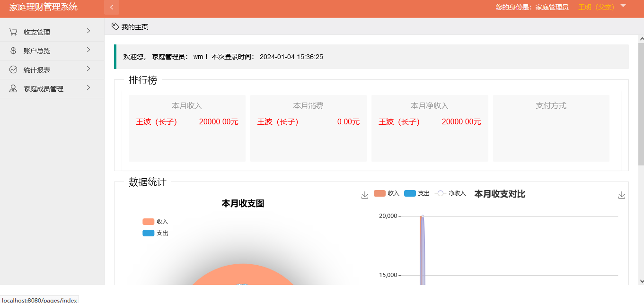Click the 支付方式 ranking card title

[x=551, y=106]
